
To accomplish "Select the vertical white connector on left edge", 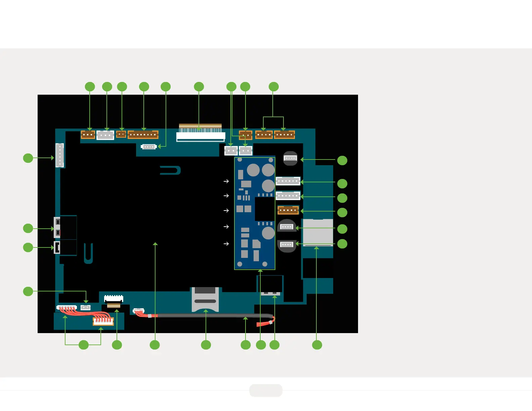I will [60, 155].
